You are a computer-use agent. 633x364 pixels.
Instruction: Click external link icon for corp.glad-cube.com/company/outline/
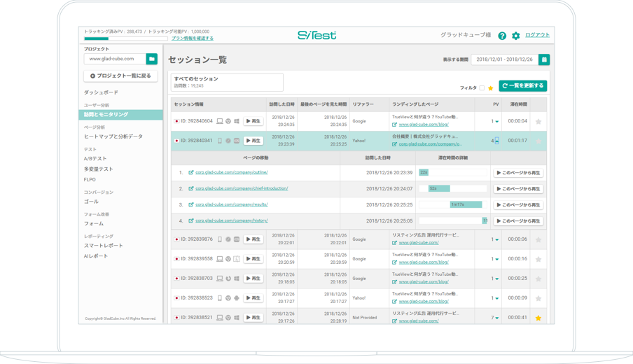[191, 172]
